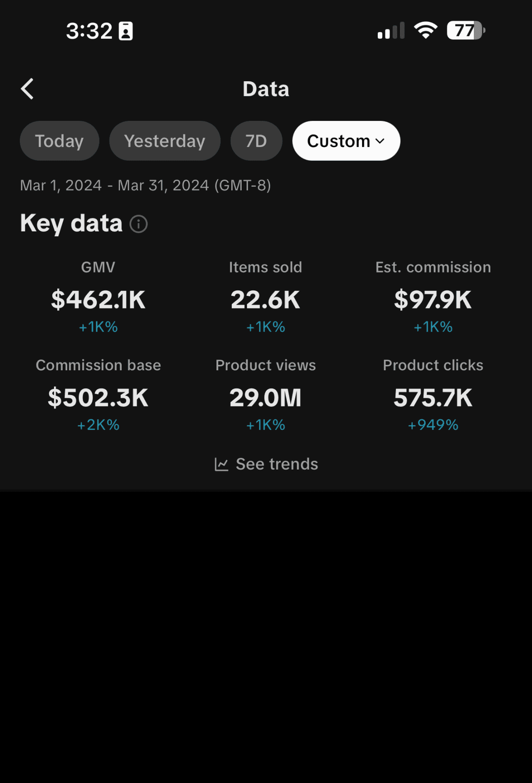
Task: Tap the trends chart icon
Action: pyautogui.click(x=221, y=465)
